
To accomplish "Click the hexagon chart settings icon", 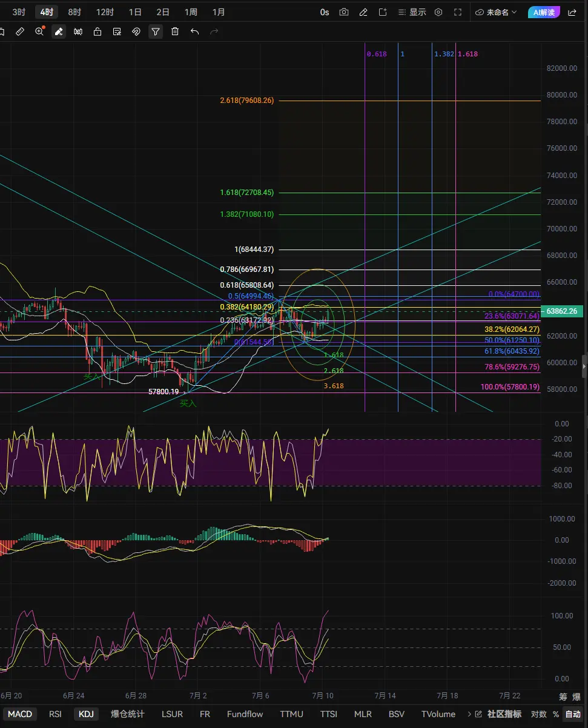I will click(438, 12).
